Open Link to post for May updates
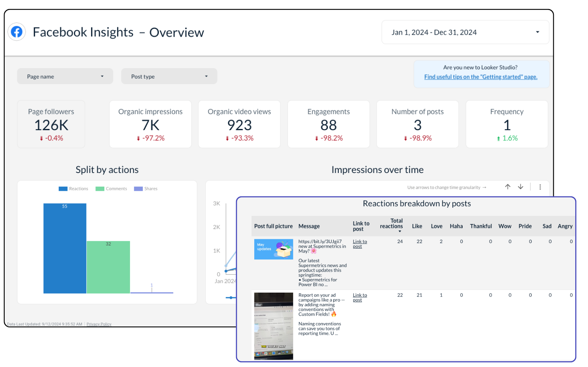 360,244
